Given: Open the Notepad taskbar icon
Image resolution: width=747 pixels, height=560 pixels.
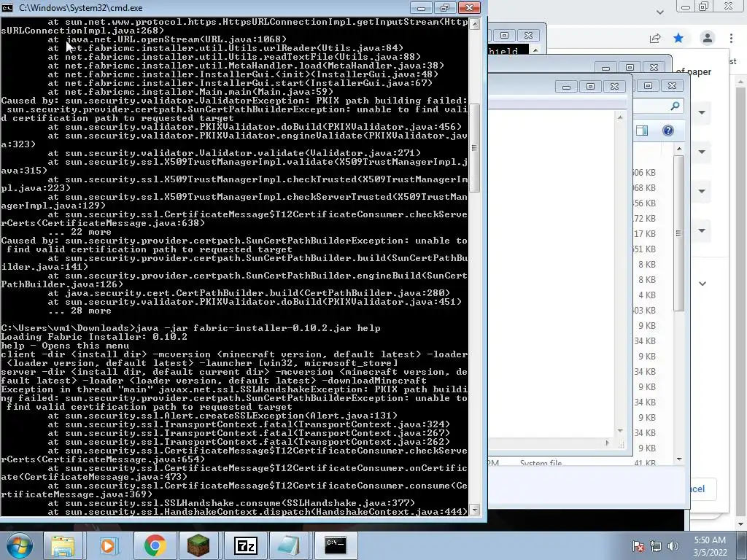Looking at the screenshot, I should point(289,545).
